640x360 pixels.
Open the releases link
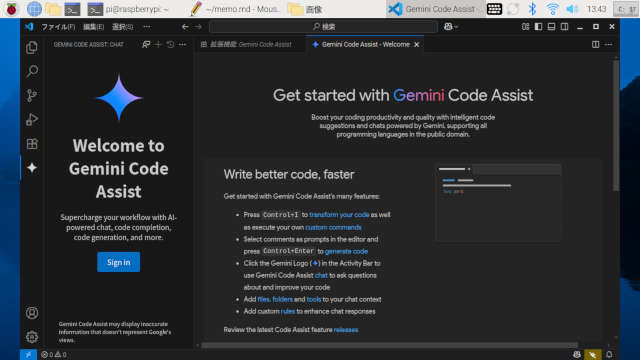[346, 330]
